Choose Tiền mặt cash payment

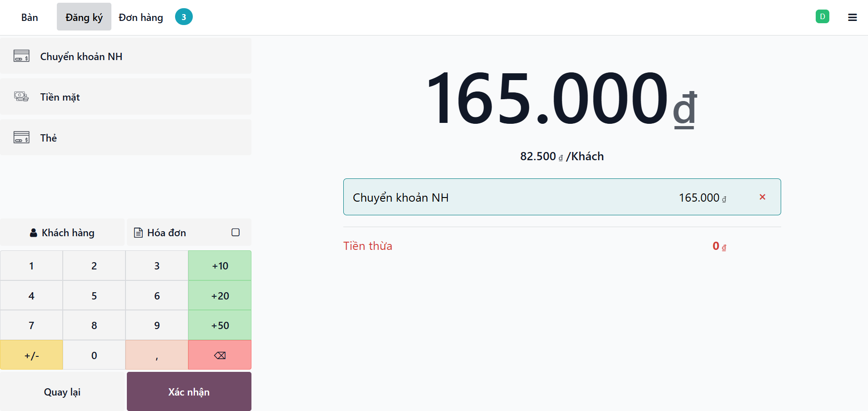(x=125, y=97)
